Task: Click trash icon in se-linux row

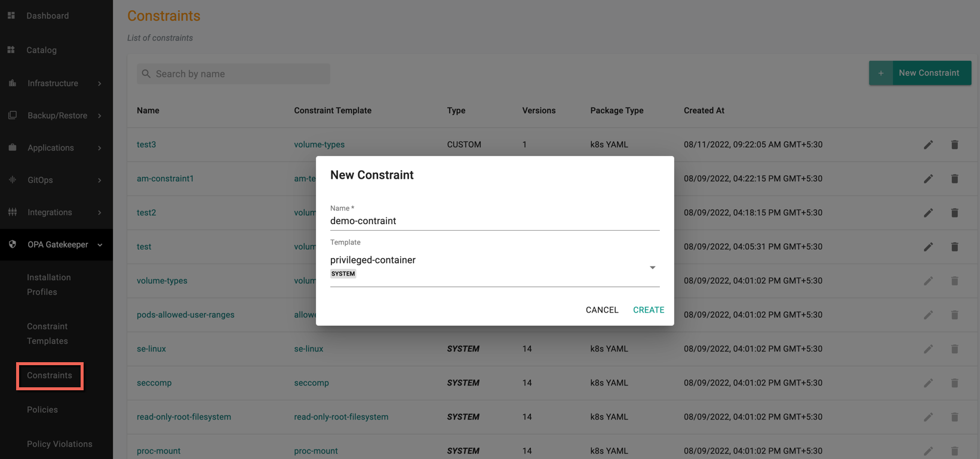Action: [954, 349]
